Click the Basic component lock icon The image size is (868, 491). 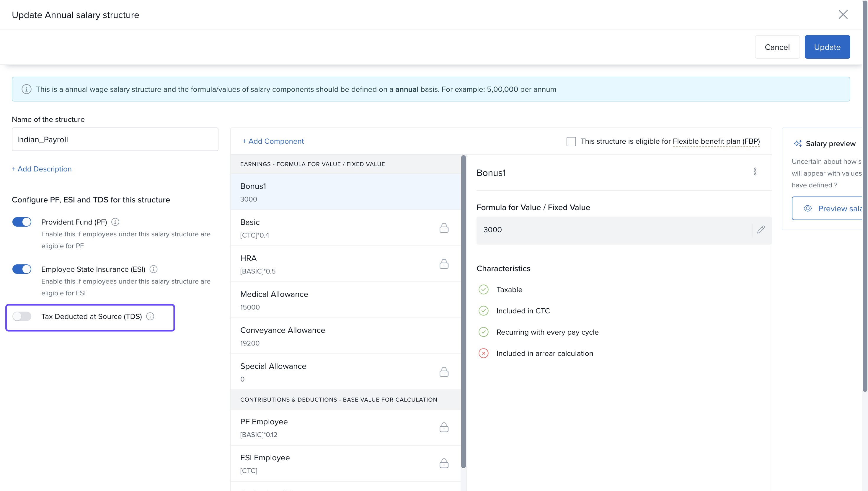pos(444,228)
